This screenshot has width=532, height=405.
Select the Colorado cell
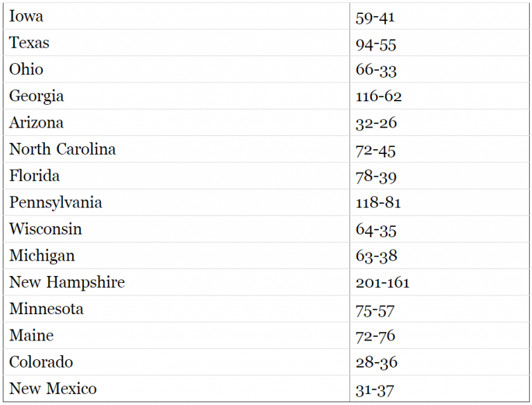[41, 362]
